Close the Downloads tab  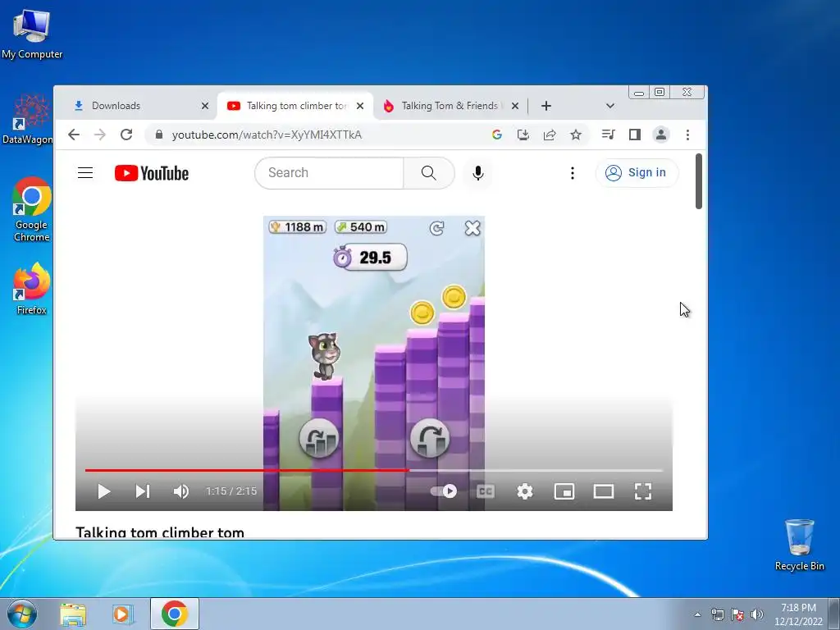click(x=204, y=106)
